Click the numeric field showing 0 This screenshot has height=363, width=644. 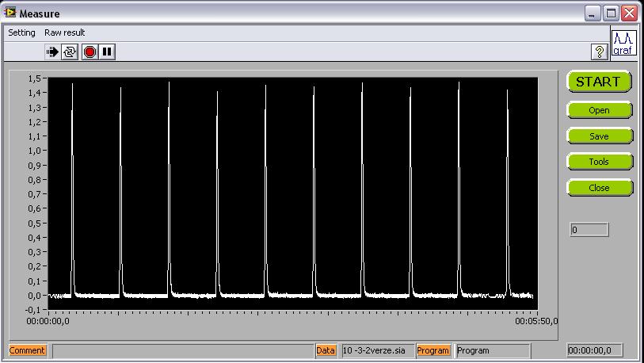pos(589,229)
